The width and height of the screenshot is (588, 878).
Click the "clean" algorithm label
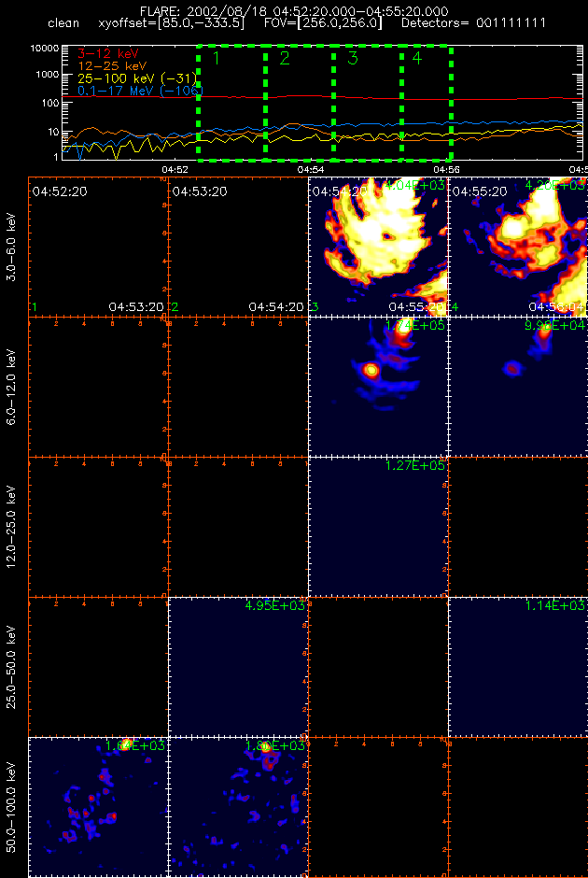tap(63, 24)
